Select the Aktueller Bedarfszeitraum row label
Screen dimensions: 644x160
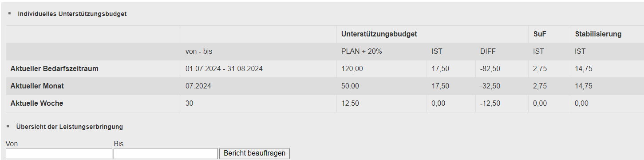coord(54,69)
